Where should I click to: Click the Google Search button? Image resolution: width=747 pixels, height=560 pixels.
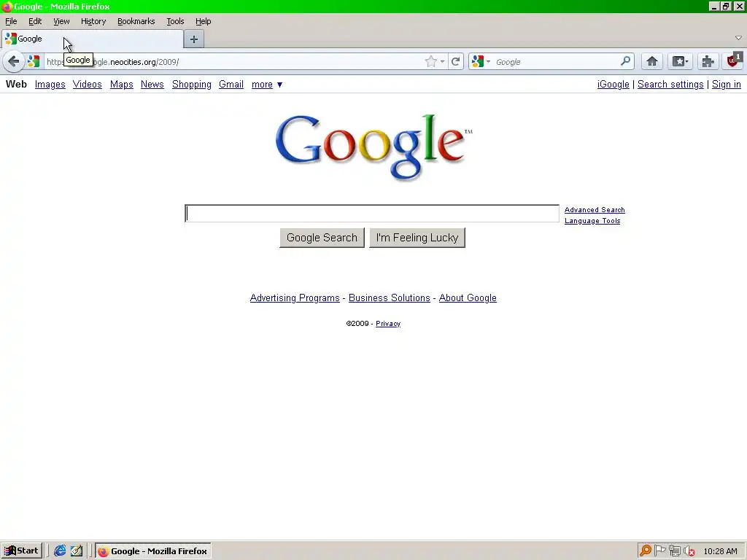[x=322, y=238]
